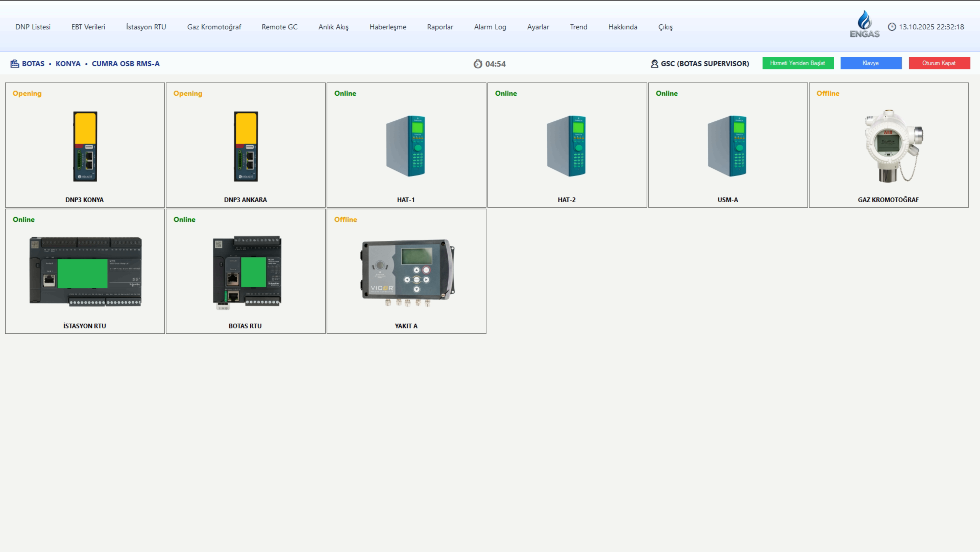Open the Trend menu item
The image size is (980, 552).
[578, 27]
